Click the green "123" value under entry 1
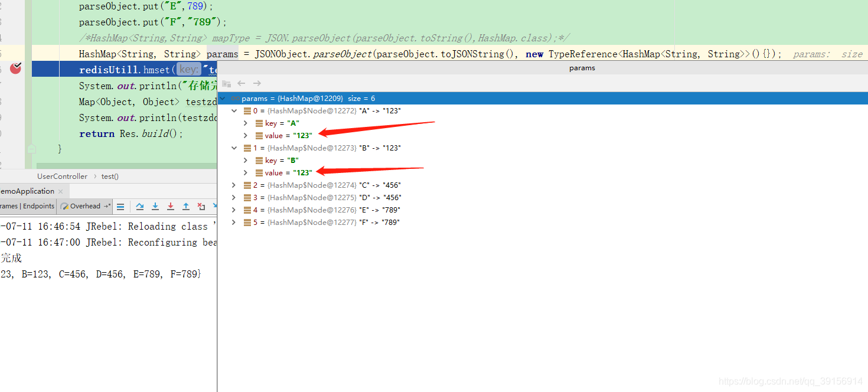The width and height of the screenshot is (868, 392). click(x=302, y=173)
